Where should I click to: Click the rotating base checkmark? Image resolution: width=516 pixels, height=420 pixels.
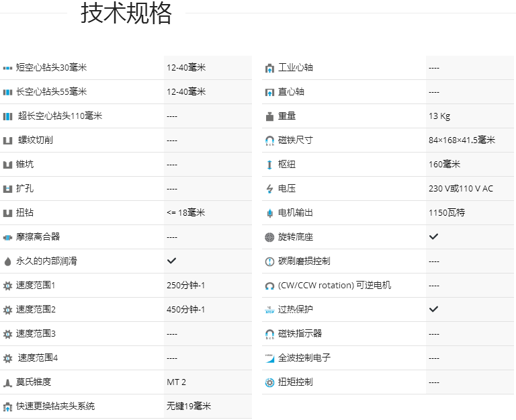433,237
